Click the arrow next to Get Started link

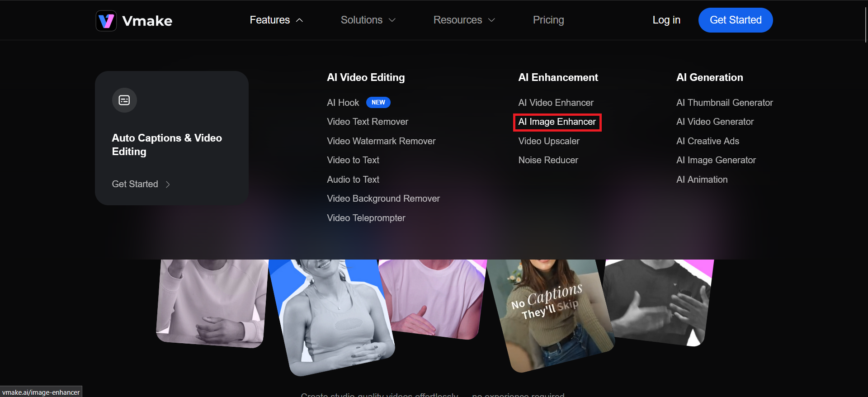pyautogui.click(x=168, y=184)
